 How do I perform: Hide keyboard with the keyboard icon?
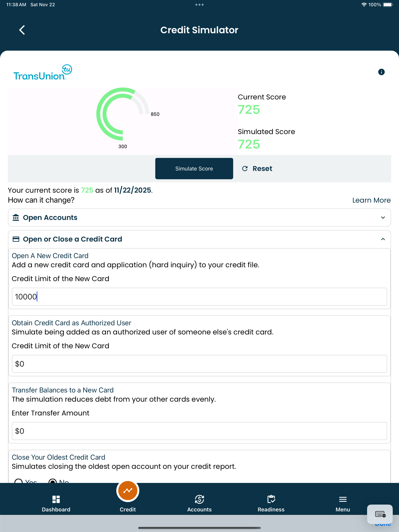pos(380,514)
